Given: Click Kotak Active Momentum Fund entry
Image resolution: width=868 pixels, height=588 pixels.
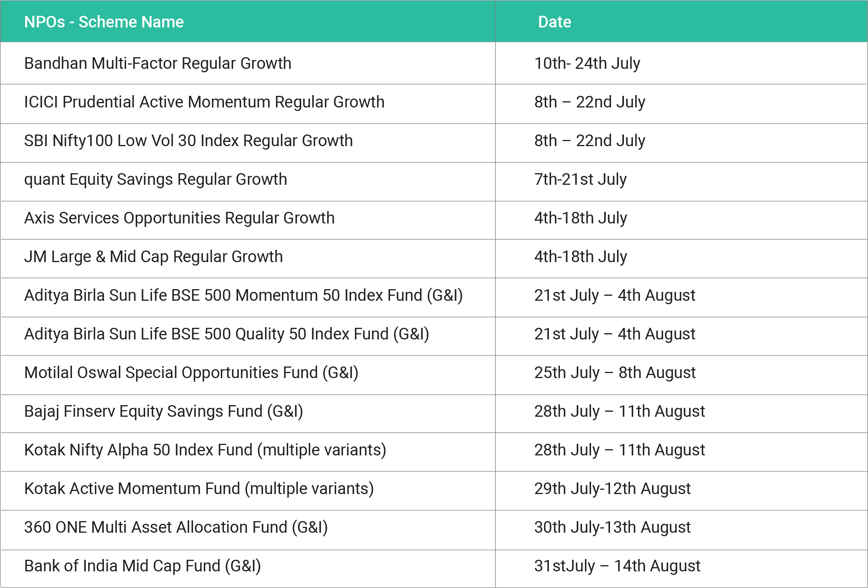Looking at the screenshot, I should click(199, 489).
